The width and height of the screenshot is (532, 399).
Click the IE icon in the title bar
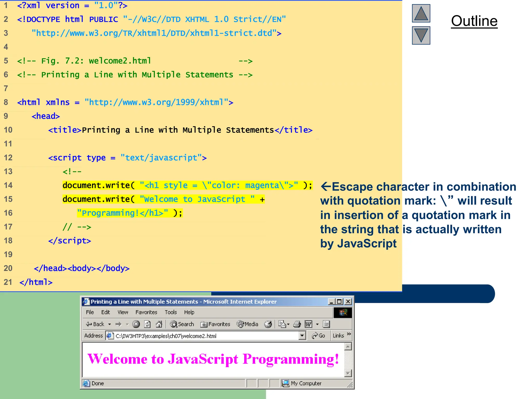pos(86,301)
